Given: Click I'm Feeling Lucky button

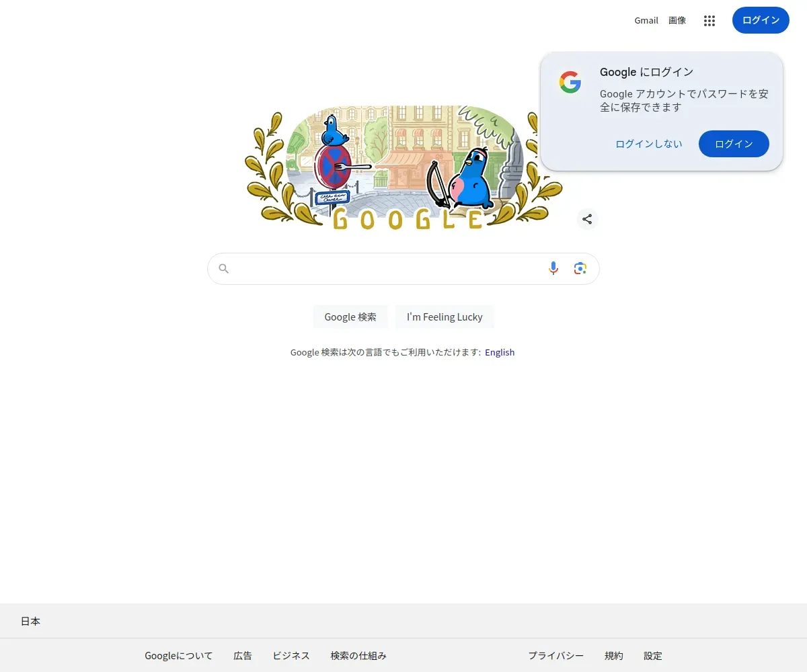Looking at the screenshot, I should (x=445, y=317).
